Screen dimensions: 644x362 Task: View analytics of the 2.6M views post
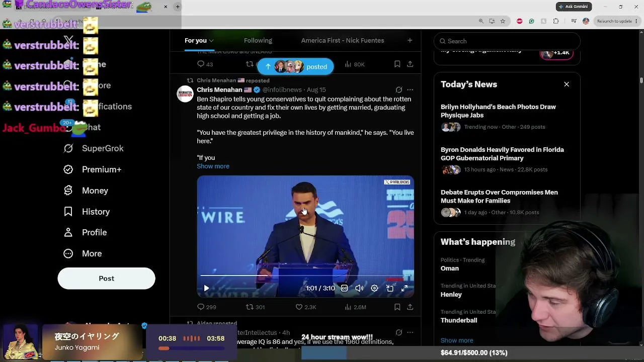click(x=348, y=307)
